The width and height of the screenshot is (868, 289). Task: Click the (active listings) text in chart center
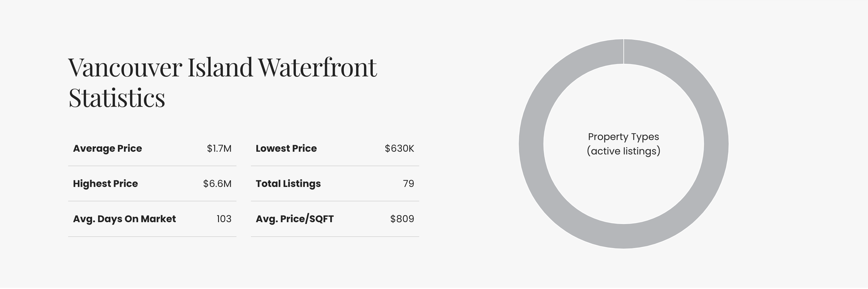pyautogui.click(x=623, y=151)
